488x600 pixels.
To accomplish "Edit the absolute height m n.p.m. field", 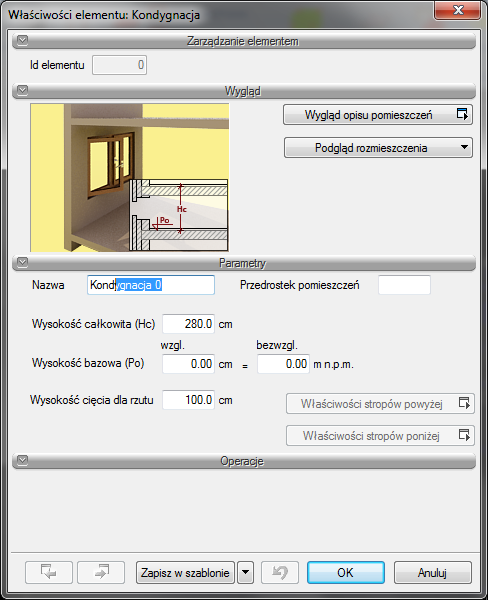I will pos(283,364).
